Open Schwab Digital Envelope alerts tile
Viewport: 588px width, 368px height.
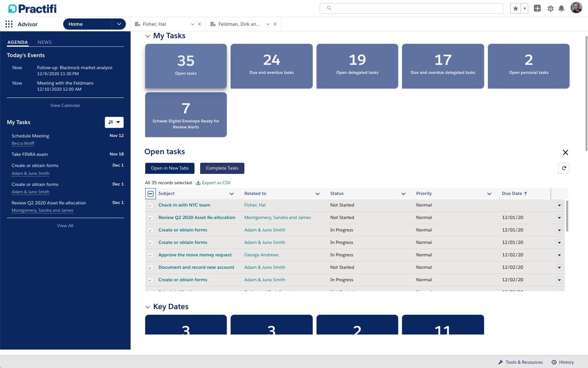(186, 115)
